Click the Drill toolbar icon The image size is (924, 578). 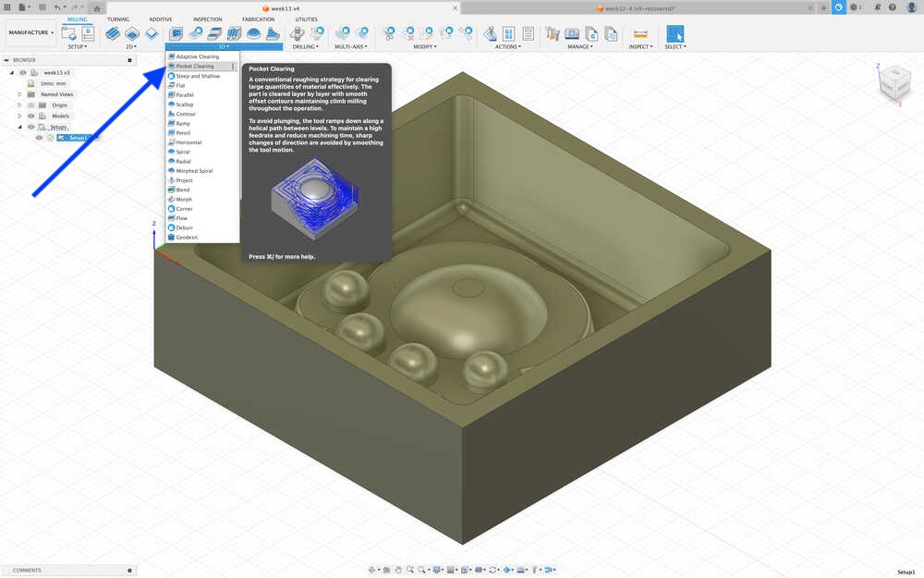tap(298, 33)
